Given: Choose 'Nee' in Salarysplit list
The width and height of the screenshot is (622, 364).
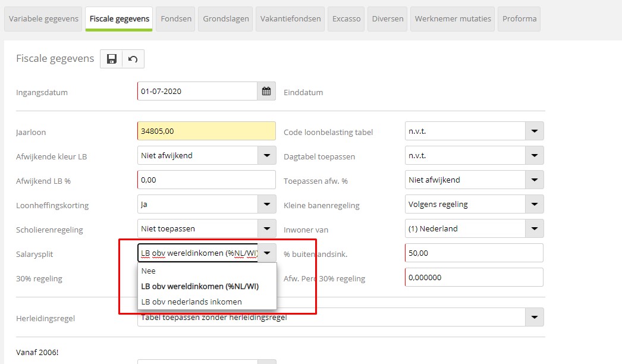Looking at the screenshot, I should click(x=149, y=271).
